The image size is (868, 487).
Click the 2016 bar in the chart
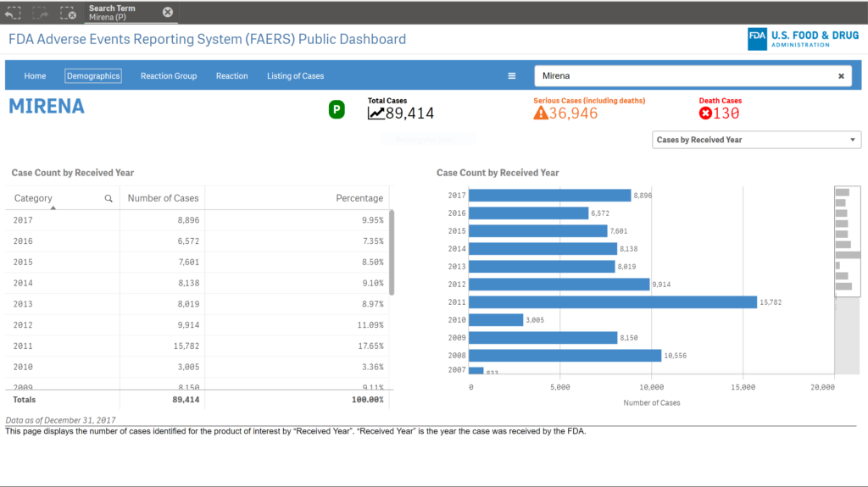pos(529,213)
